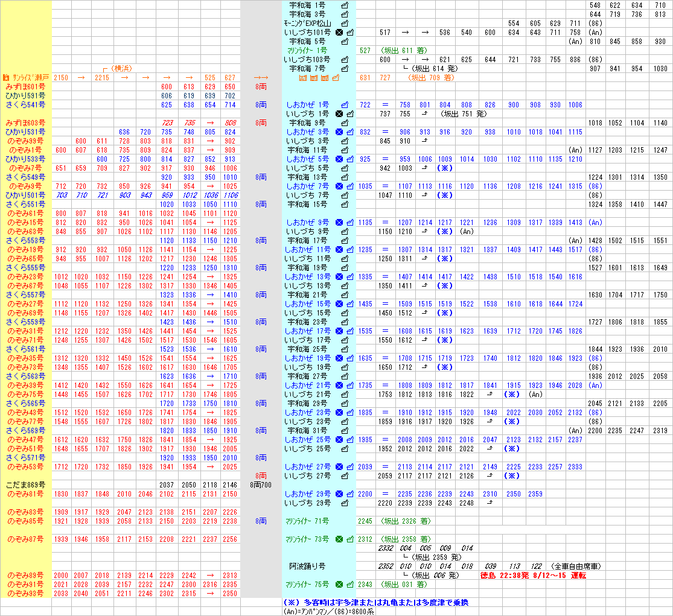The height and width of the screenshot is (616, 673).
Task: Click the 阿波踊り号 train name
Action: coord(307,567)
